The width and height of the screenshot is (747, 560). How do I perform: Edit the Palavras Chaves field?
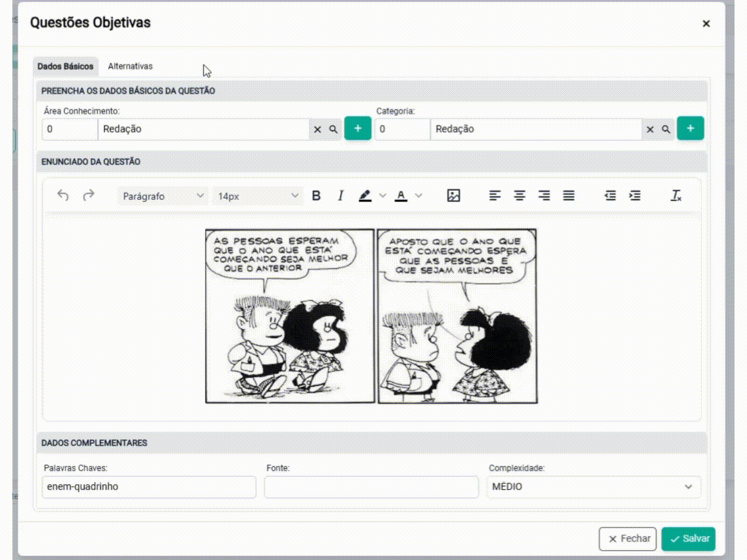coord(149,487)
